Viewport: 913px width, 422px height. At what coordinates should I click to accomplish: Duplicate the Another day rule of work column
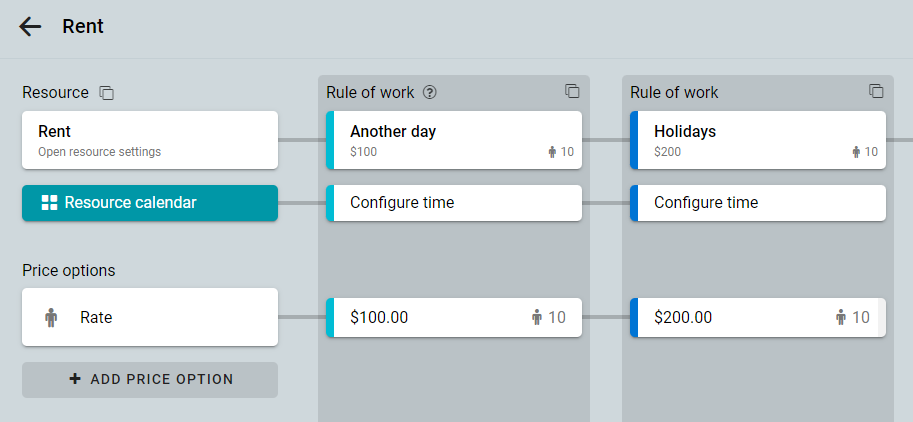[x=572, y=91]
